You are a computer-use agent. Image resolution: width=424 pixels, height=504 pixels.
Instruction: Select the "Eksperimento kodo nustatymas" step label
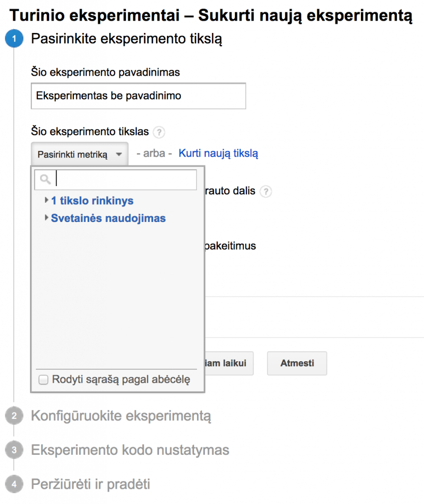(x=130, y=450)
